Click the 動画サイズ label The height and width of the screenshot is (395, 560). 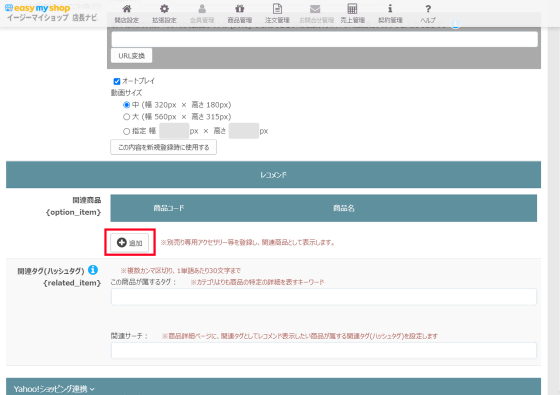[126, 93]
